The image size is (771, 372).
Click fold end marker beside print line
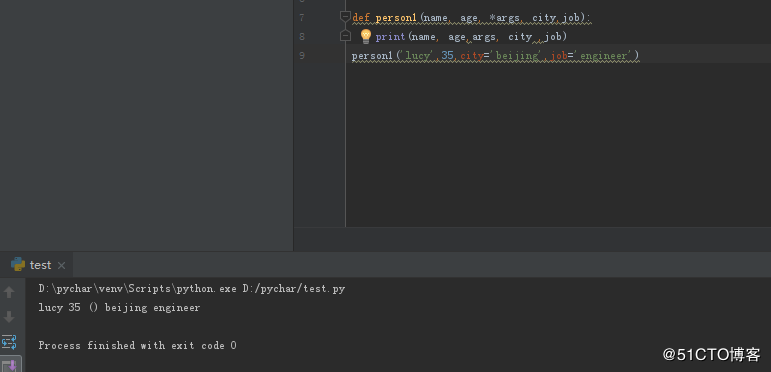345,36
